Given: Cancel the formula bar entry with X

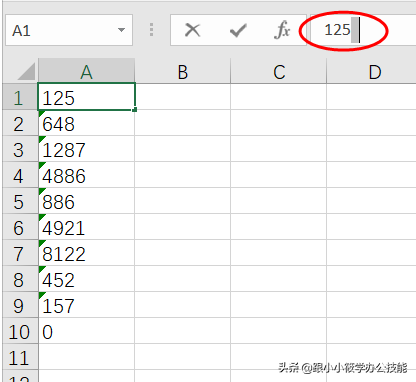Looking at the screenshot, I should pos(192,30).
